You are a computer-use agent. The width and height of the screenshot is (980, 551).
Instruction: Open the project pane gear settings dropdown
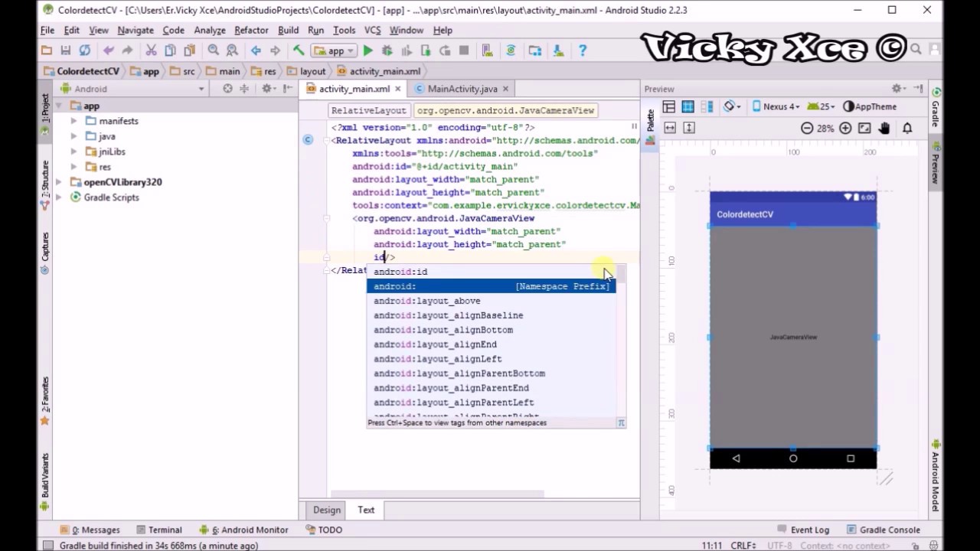(x=269, y=89)
